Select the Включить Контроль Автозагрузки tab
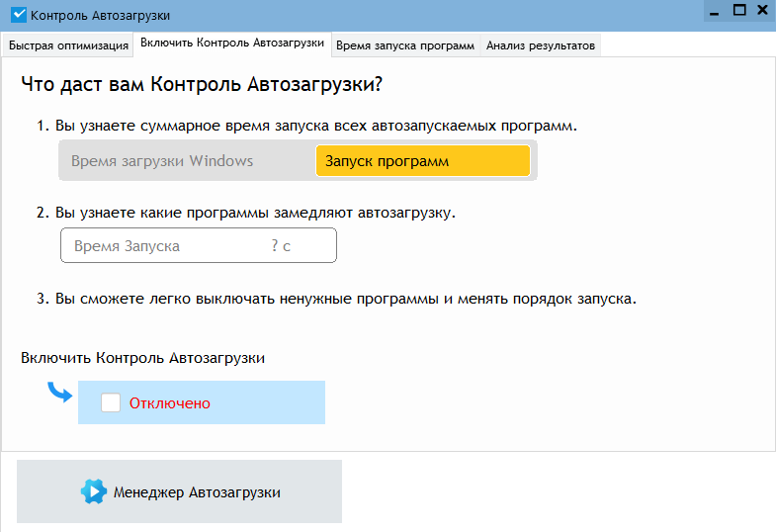 click(232, 44)
